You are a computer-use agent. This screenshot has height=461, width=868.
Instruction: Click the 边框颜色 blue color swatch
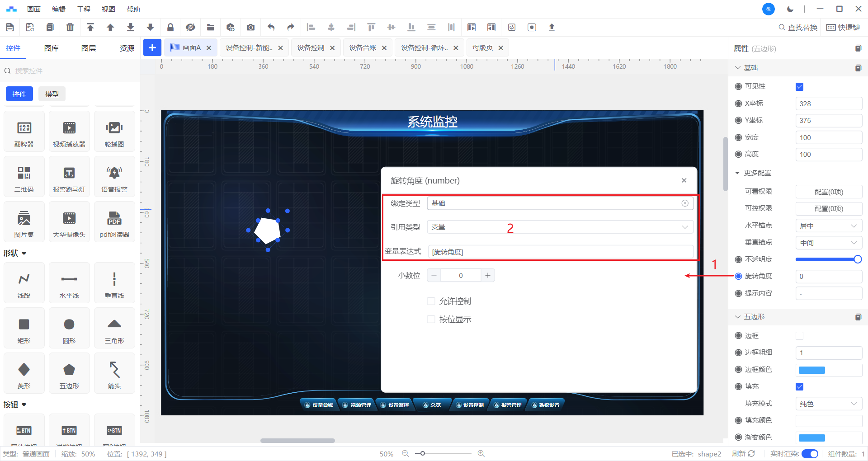812,370
